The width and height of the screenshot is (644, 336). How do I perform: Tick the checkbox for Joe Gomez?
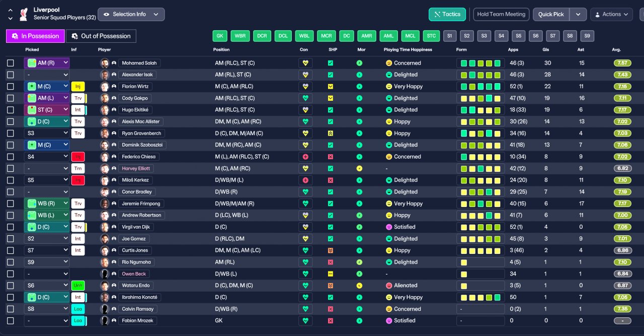tap(11, 238)
